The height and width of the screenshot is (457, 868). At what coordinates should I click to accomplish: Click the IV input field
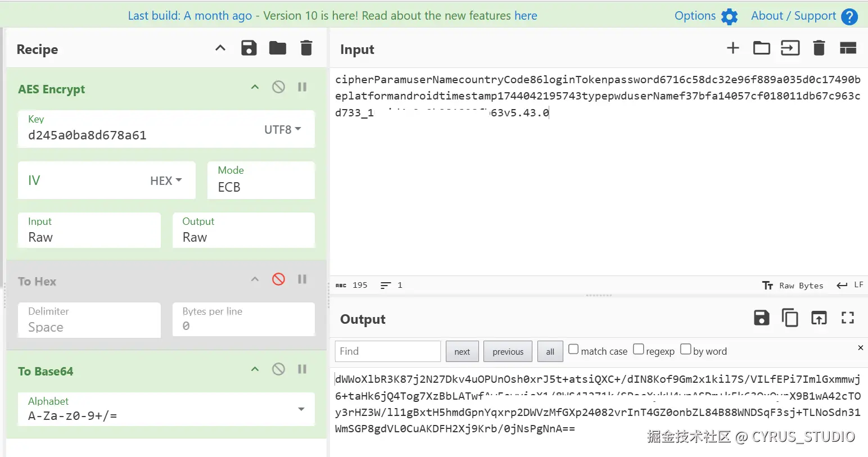coord(84,180)
